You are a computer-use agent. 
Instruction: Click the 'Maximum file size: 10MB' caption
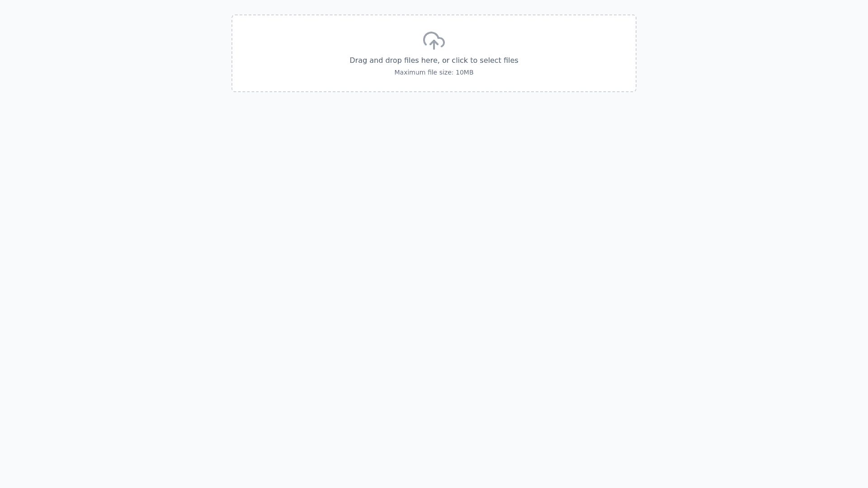(x=434, y=72)
